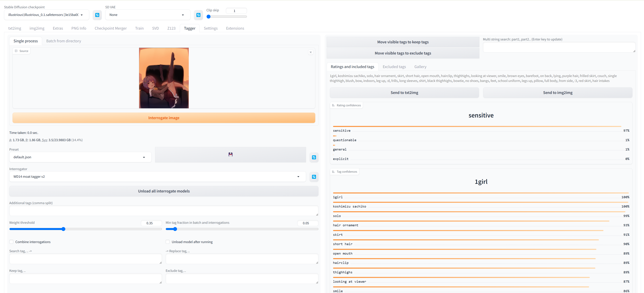Click the Clip skip number field
This screenshot has height=293, width=644.
(x=236, y=11)
